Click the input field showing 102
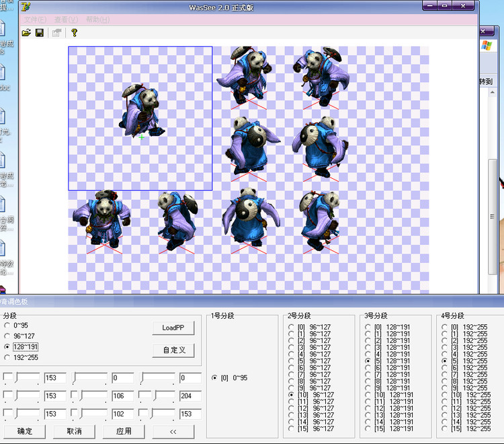Image resolution: width=504 pixels, height=444 pixels. coord(123,414)
